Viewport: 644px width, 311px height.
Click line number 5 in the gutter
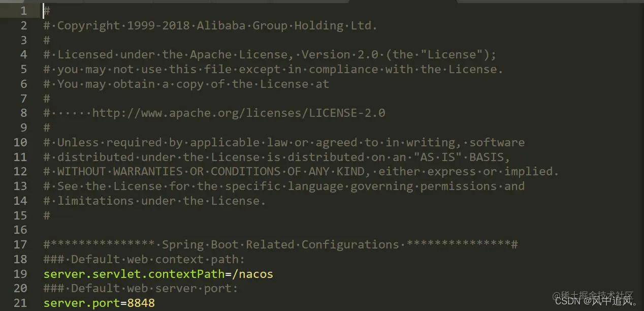pos(24,69)
